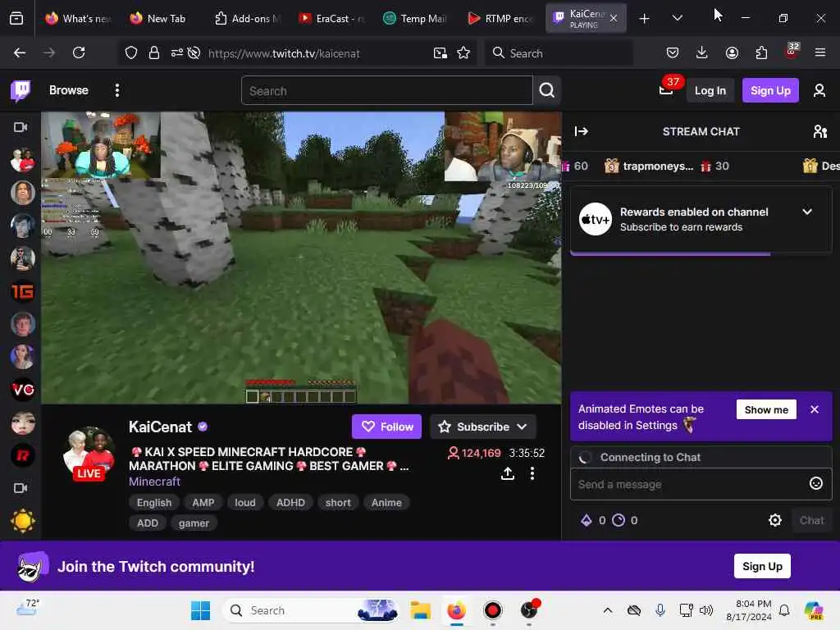Click the Anime tag

386,503
